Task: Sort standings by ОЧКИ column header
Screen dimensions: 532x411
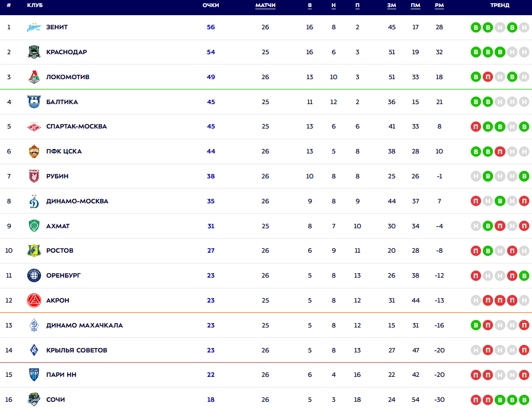Action: coord(211,5)
